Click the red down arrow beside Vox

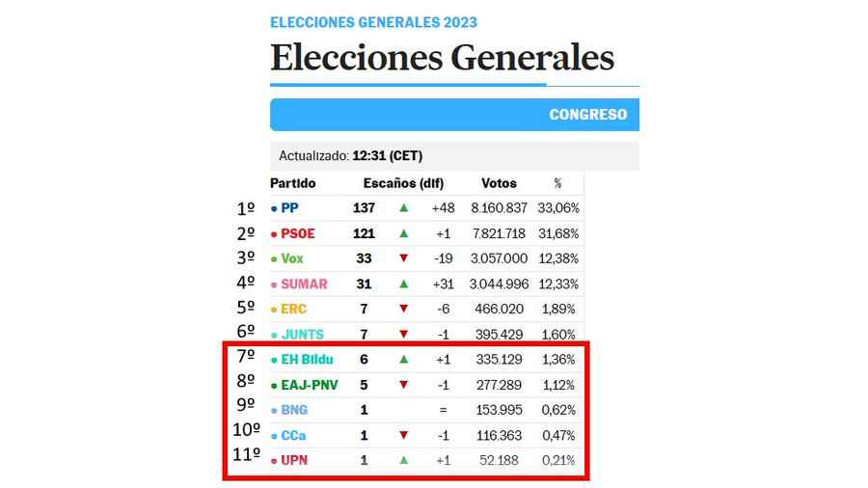403,258
